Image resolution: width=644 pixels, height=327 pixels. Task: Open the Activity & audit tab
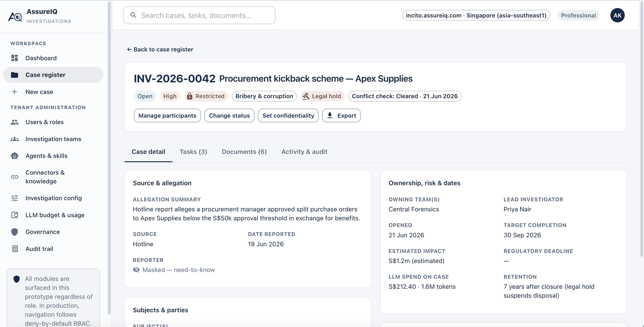[x=304, y=152]
